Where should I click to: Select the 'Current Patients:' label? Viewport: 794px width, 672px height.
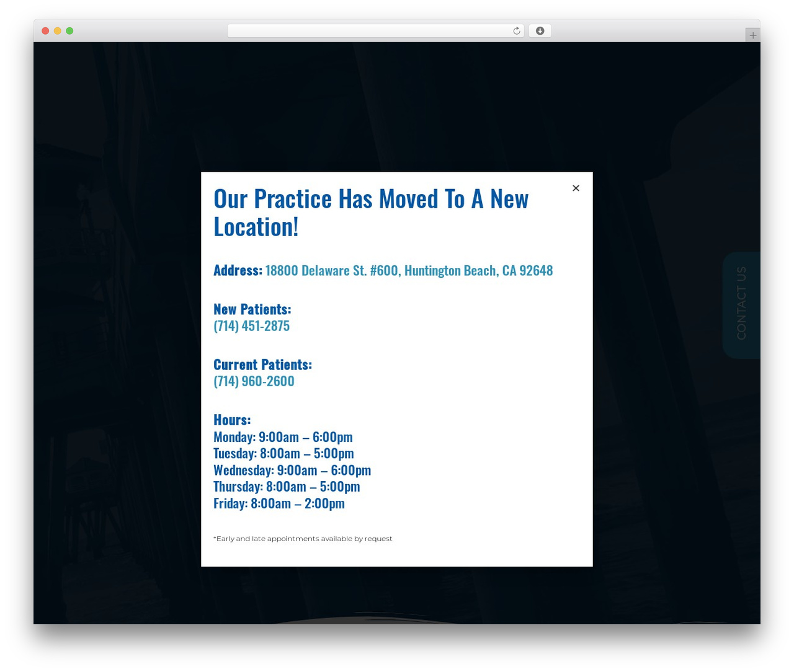(x=262, y=365)
